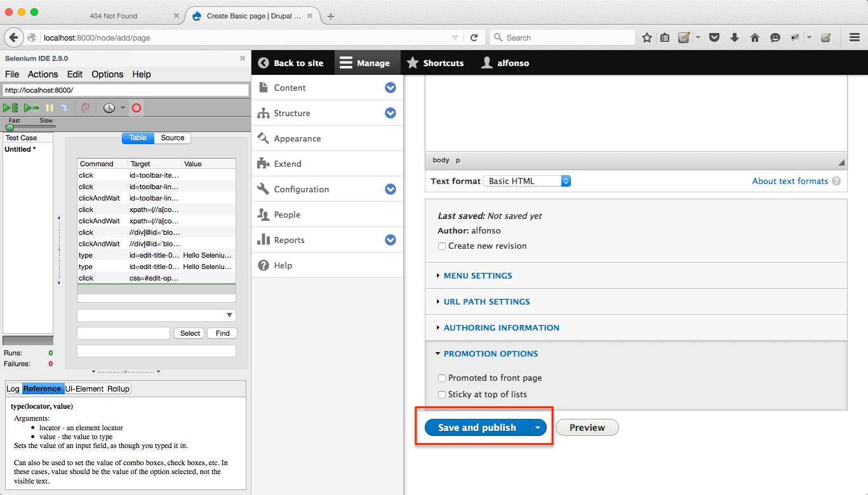This screenshot has height=495, width=868.
Task: Switch to the 404 Not Found tab
Action: pos(113,16)
